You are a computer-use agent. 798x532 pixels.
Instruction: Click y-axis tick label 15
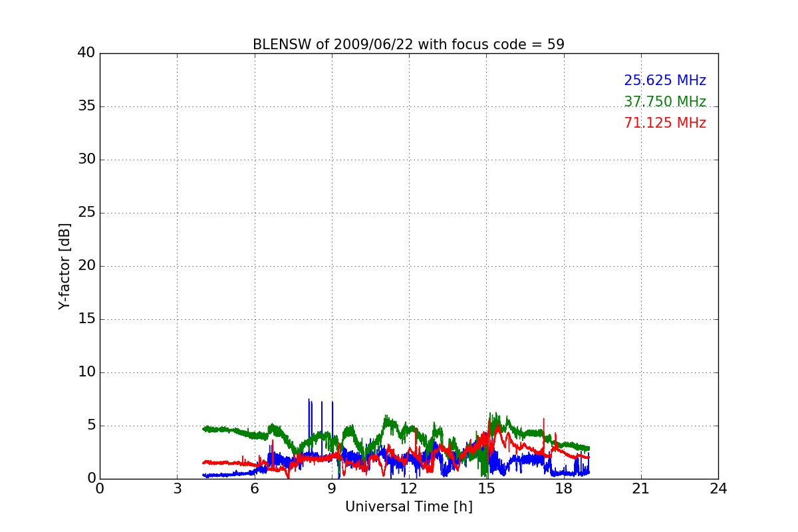86,319
